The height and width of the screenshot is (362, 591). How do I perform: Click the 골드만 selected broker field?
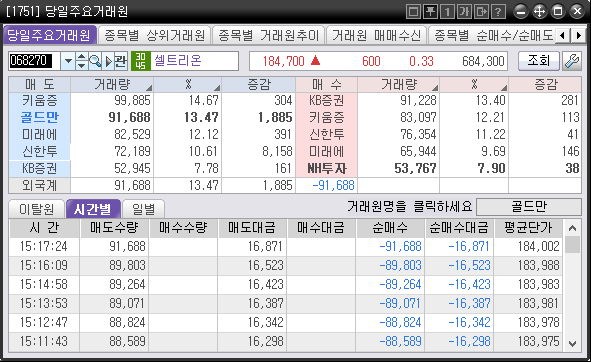coord(529,207)
